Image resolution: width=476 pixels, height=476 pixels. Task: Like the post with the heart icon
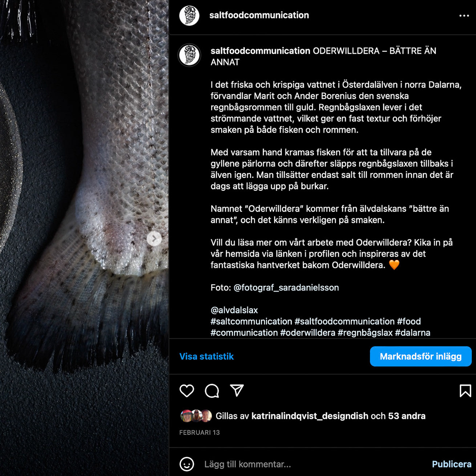click(x=187, y=391)
